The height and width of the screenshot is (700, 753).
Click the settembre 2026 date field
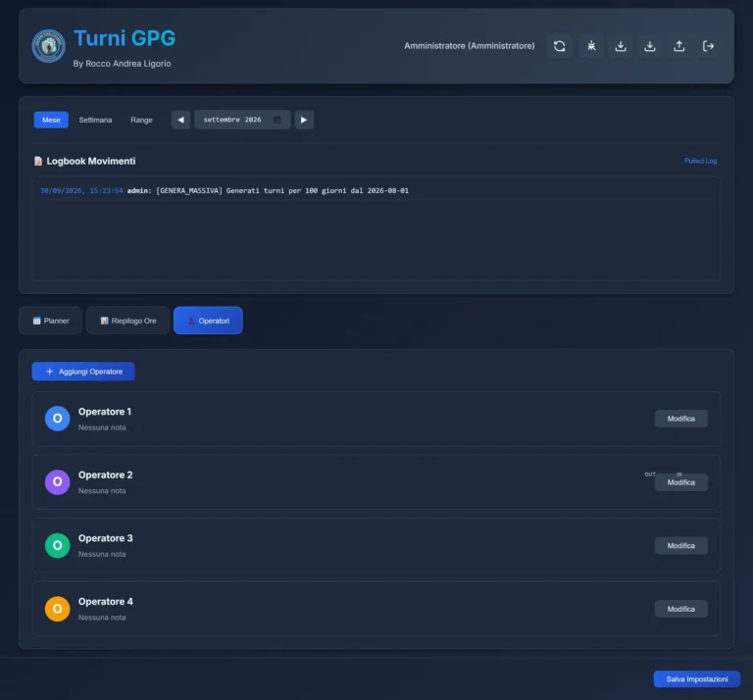tap(242, 120)
